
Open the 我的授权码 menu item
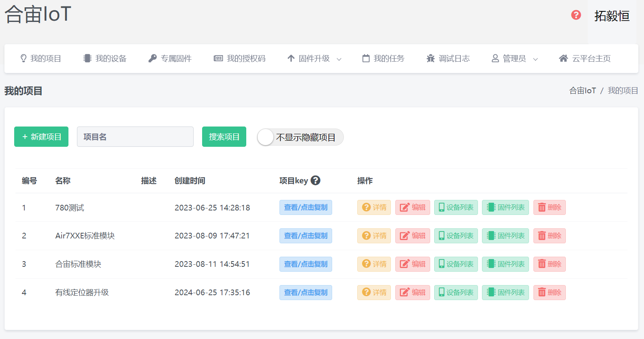[x=240, y=58]
